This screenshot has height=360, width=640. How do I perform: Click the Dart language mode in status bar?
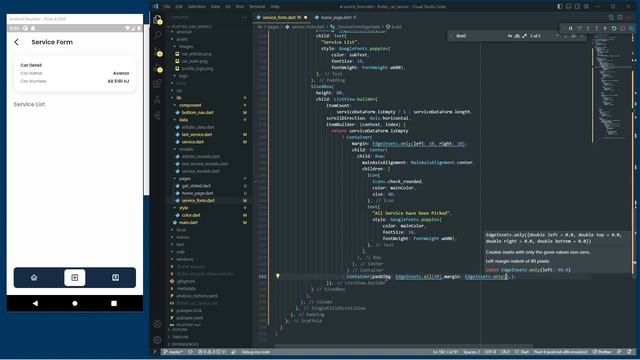[524, 352]
